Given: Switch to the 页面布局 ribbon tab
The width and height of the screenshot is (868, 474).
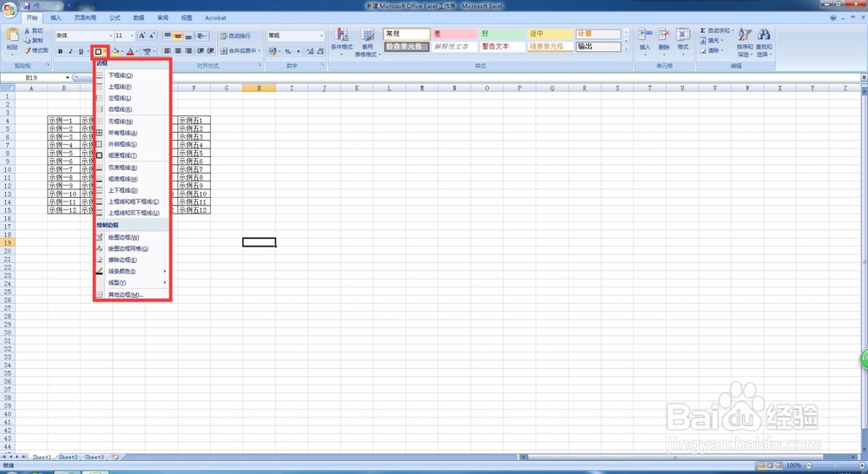Looking at the screenshot, I should pyautogui.click(x=85, y=17).
